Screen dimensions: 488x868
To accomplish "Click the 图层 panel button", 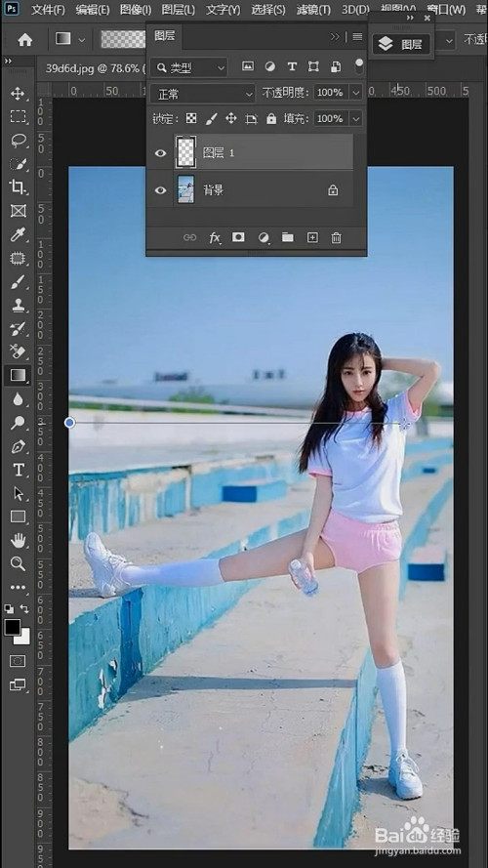I will 402,44.
